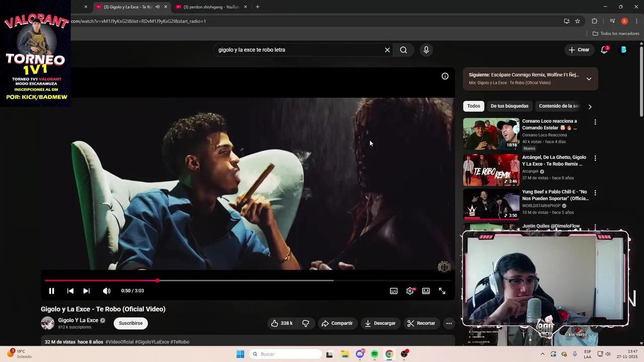Open Chrome media controls icon
Image resolution: width=644 pixels, height=362 pixels.
coord(612,21)
